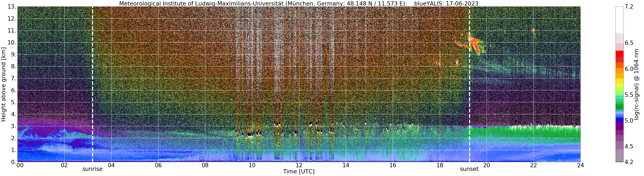Click the dashed sunset marker line
The image size is (644, 176).
tap(469, 84)
